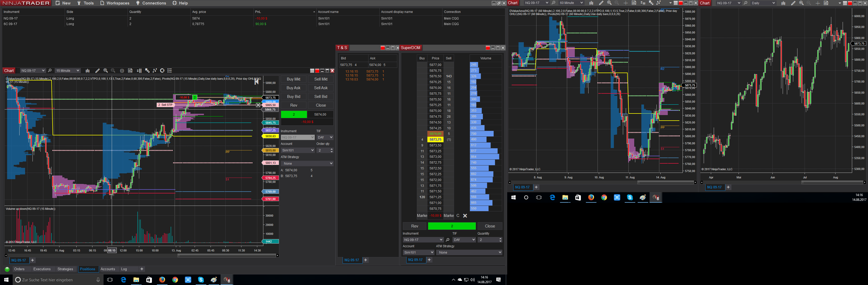Open the New menu
This screenshot has width=868, height=285.
tap(63, 3)
